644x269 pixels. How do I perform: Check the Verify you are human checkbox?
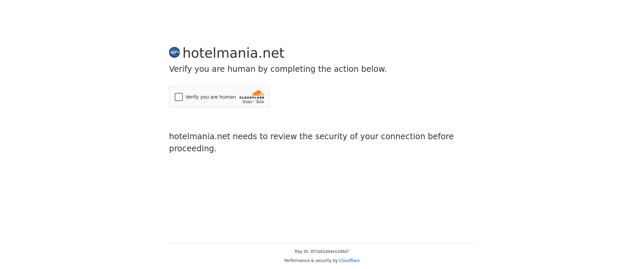pyautogui.click(x=179, y=97)
